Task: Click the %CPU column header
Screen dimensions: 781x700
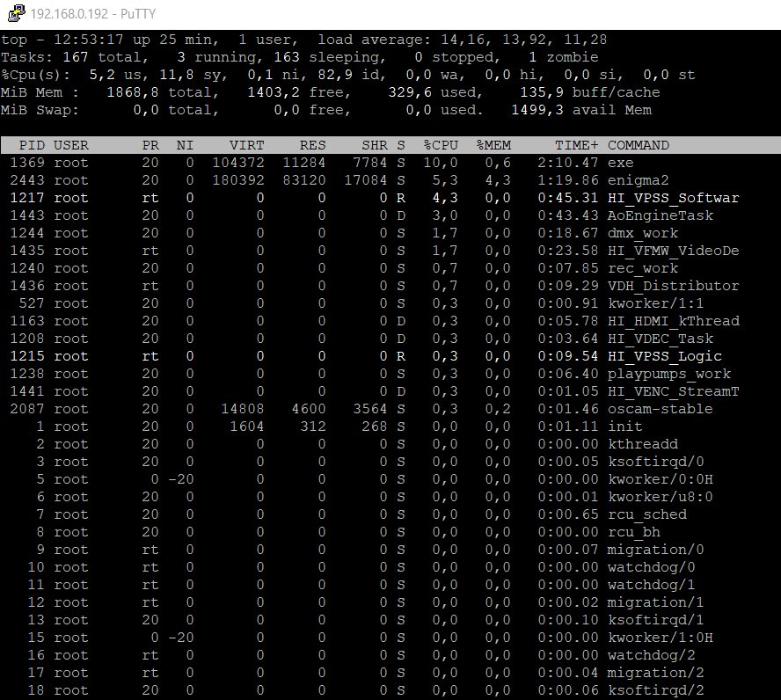Action: [x=440, y=145]
